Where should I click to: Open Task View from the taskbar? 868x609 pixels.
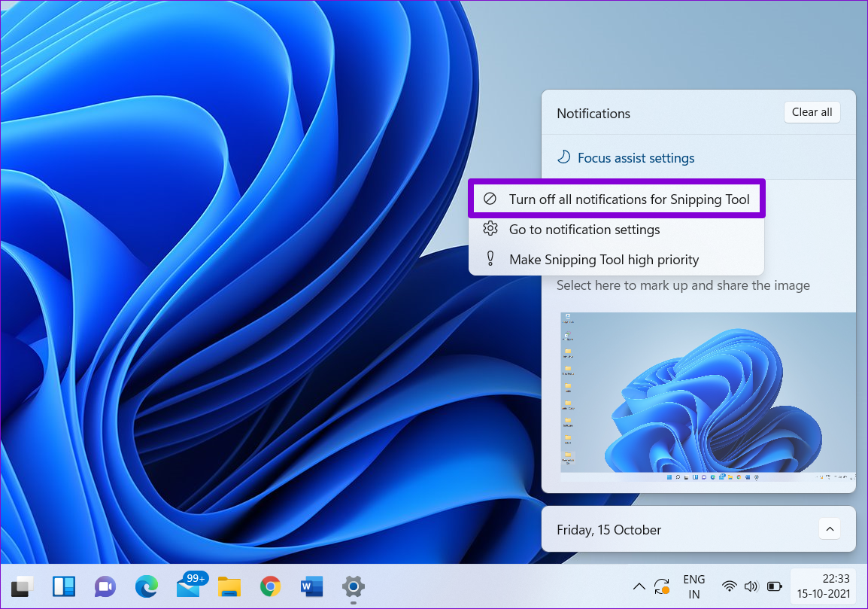point(21,586)
